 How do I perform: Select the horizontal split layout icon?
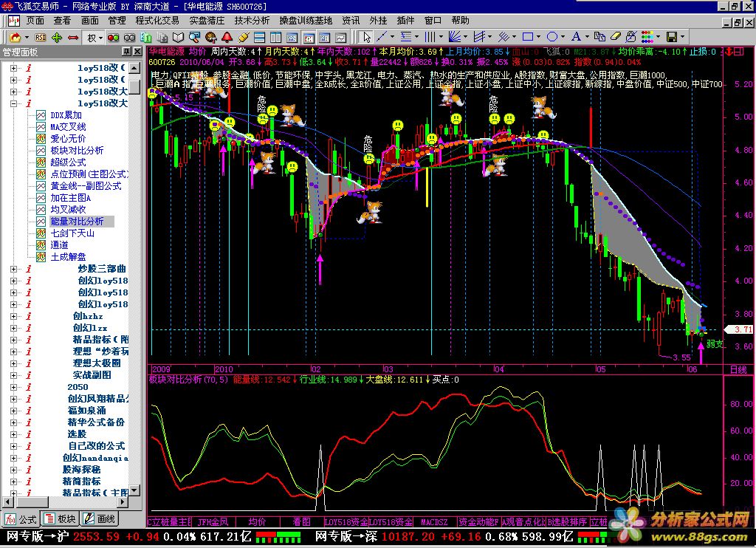pos(259,37)
